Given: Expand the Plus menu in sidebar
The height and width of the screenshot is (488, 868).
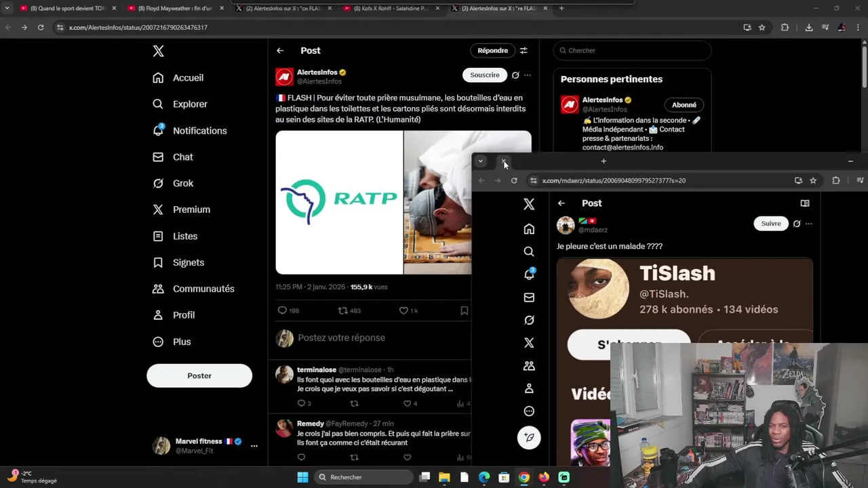Looking at the screenshot, I should [172, 342].
